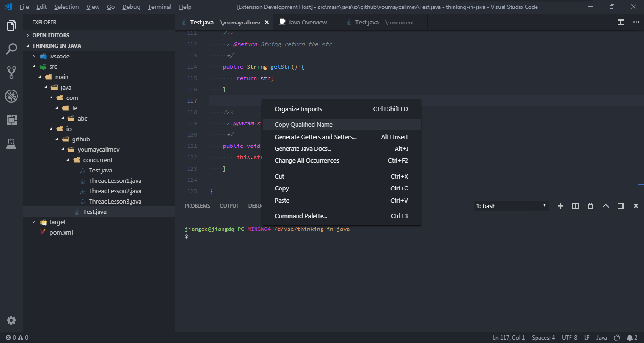Move the panel to the right side
The width and height of the screenshot is (644, 343).
(x=621, y=206)
